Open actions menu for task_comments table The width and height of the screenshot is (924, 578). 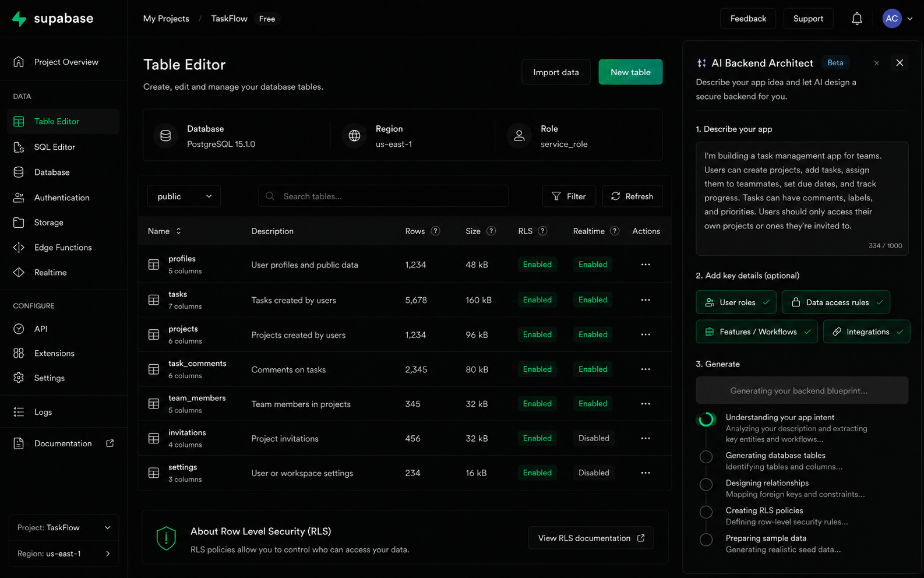646,369
